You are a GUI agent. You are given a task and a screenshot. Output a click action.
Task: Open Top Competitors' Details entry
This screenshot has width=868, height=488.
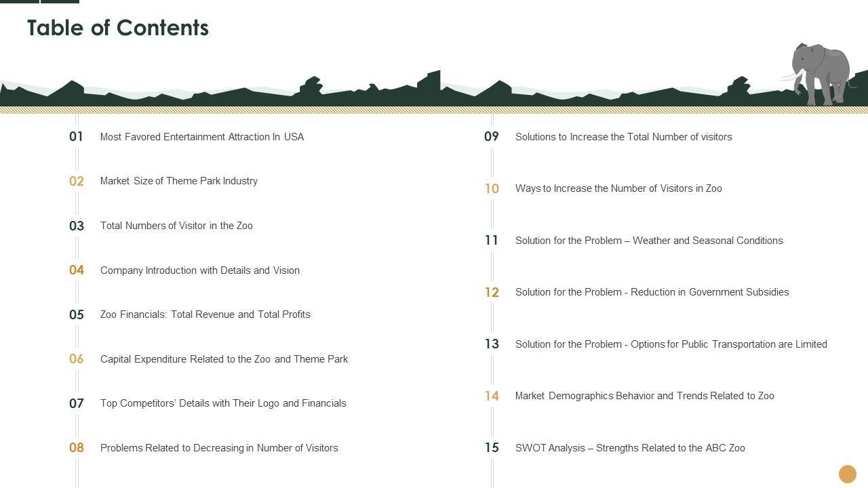pos(223,403)
